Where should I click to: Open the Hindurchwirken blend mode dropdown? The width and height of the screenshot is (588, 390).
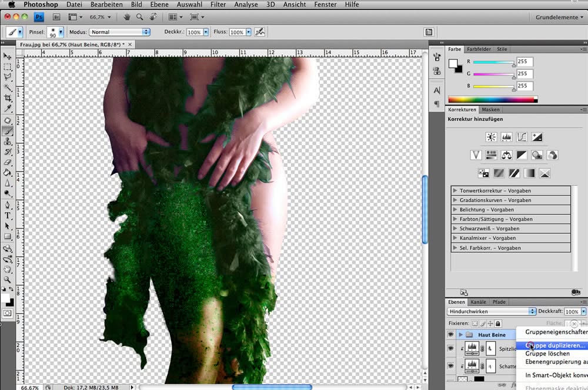[x=492, y=311]
